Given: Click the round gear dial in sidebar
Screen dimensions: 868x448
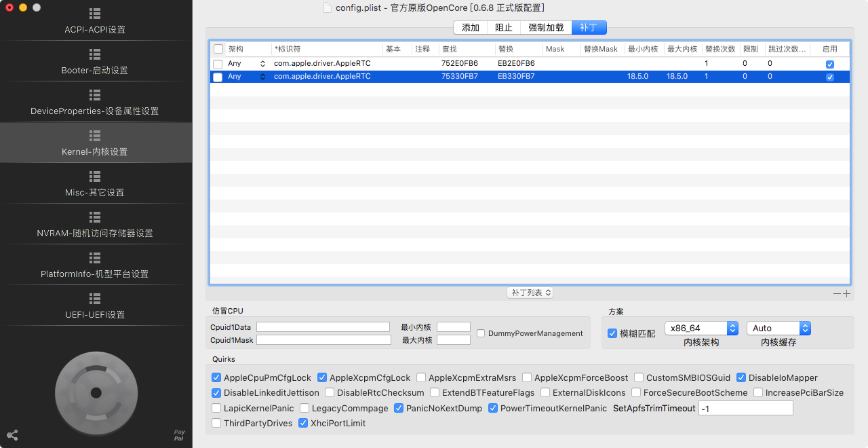Looking at the screenshot, I should coord(96,392).
